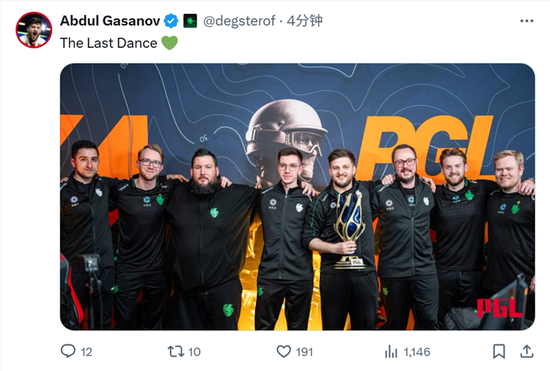View analytics via the bar chart icon
Viewport: 550px width, 371px height.
click(x=391, y=351)
